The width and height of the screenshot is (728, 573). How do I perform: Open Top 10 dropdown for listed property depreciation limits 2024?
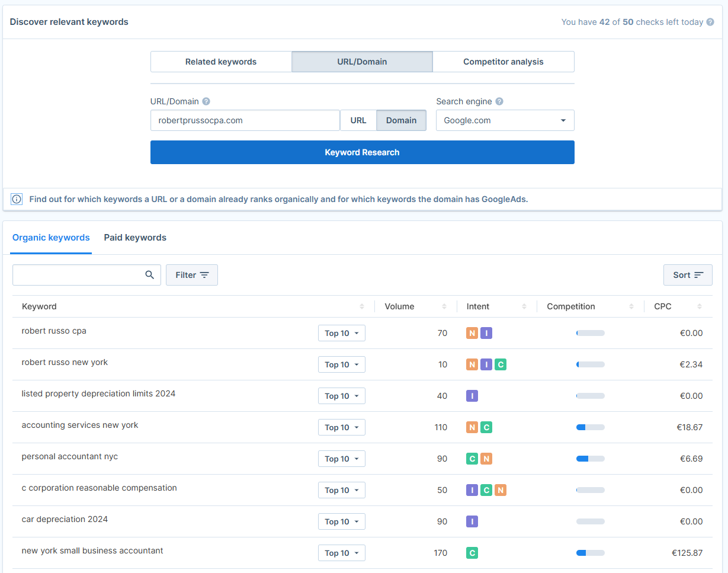342,396
